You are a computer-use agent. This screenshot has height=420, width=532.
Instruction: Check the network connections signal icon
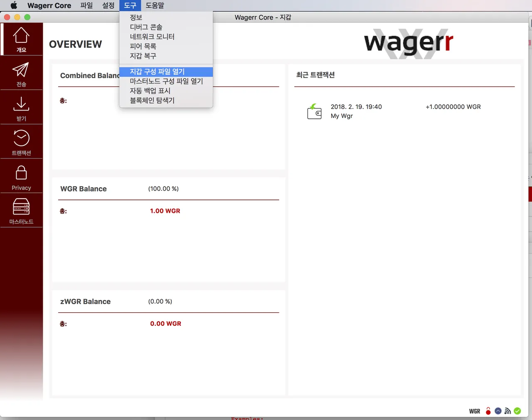507,411
